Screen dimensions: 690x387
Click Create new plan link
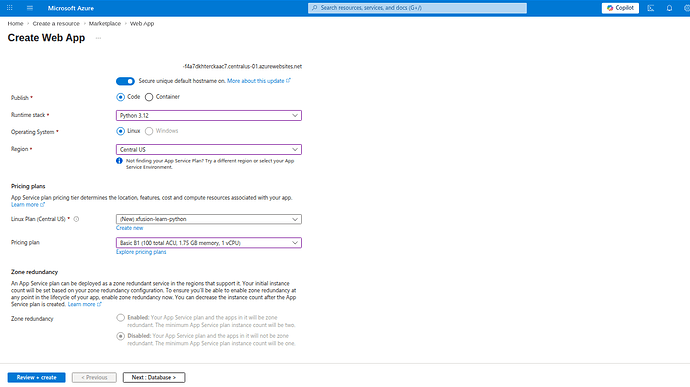129,228
